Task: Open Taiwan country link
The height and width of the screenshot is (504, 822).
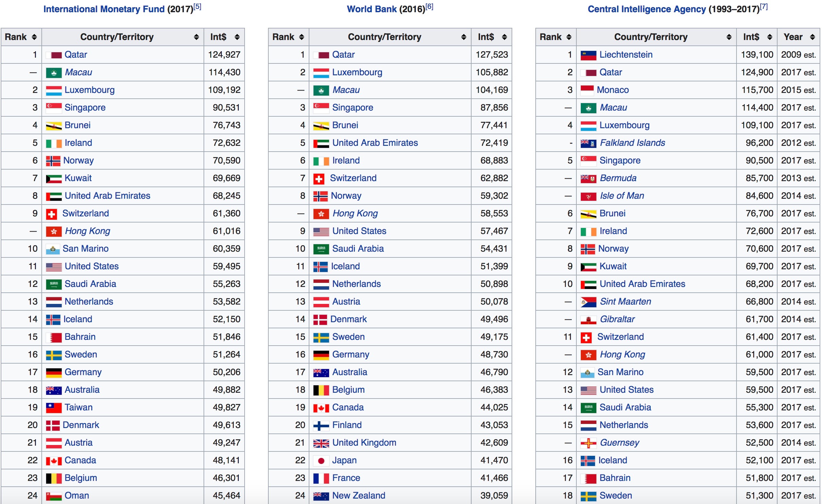Action: point(78,407)
